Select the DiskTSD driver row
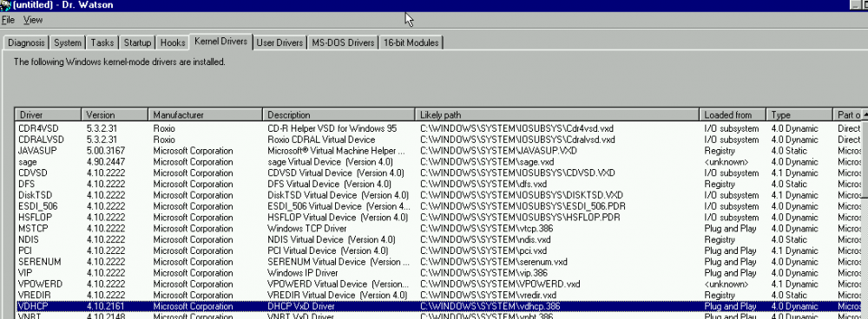868x319 pixels. [437, 195]
